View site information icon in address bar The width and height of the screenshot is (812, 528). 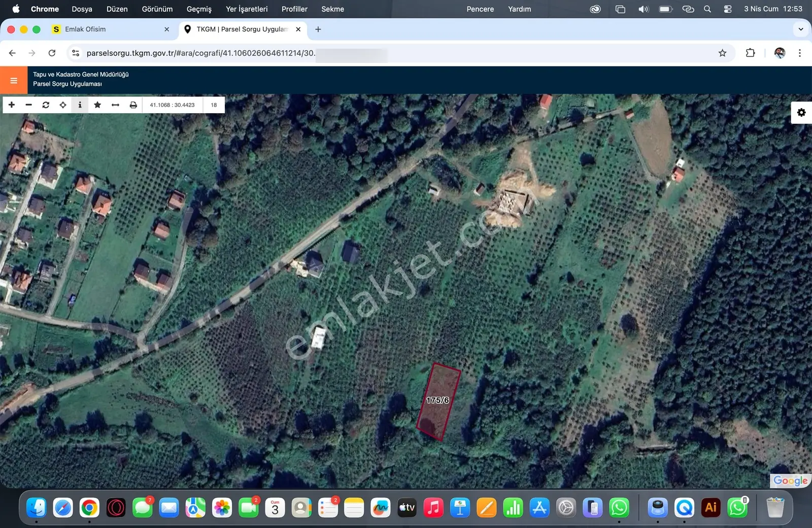coord(76,53)
